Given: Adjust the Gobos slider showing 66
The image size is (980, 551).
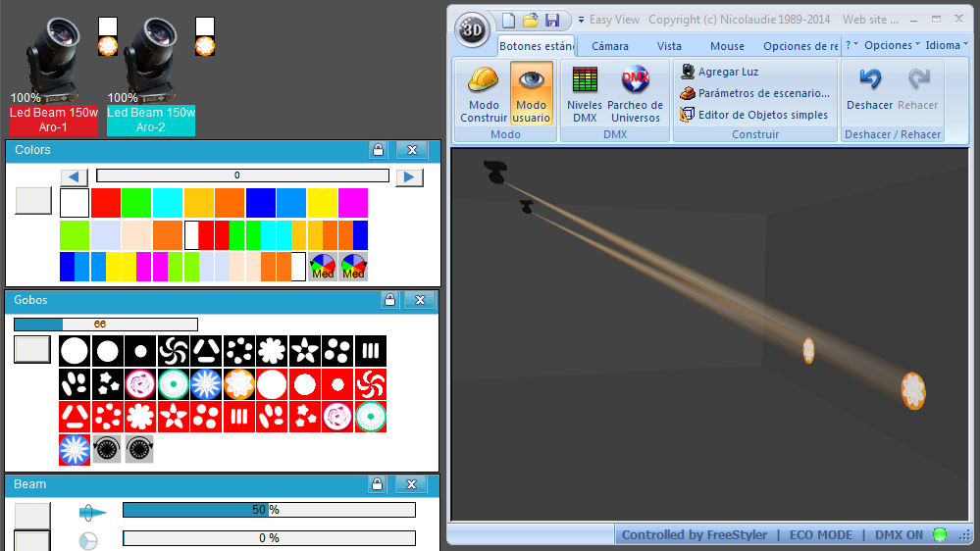Looking at the screenshot, I should (106, 325).
